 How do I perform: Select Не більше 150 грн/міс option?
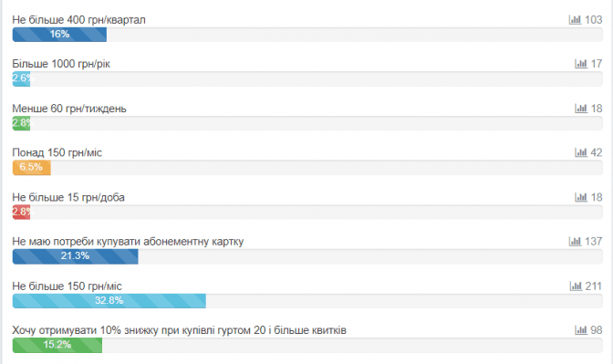(67, 286)
